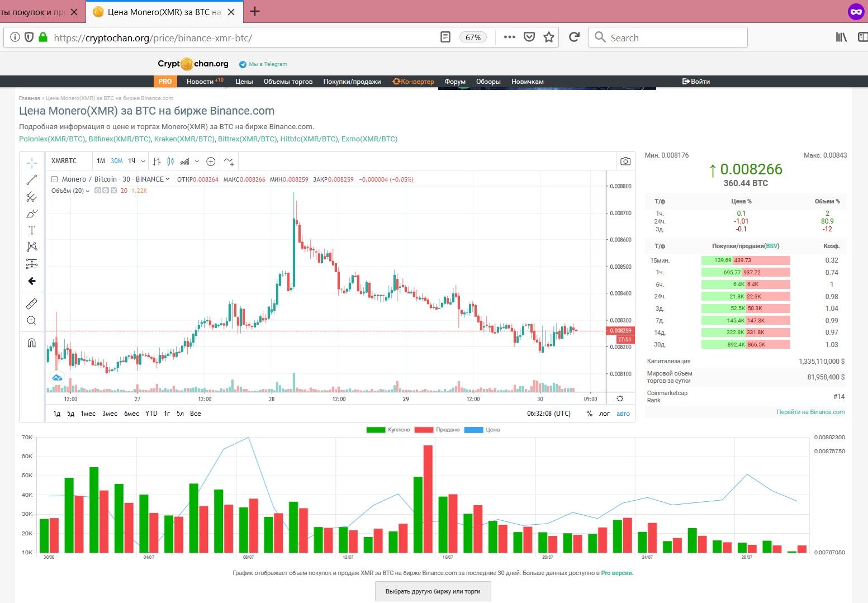The image size is (868, 603).
Task: Open the Цены menu item
Action: [x=244, y=82]
